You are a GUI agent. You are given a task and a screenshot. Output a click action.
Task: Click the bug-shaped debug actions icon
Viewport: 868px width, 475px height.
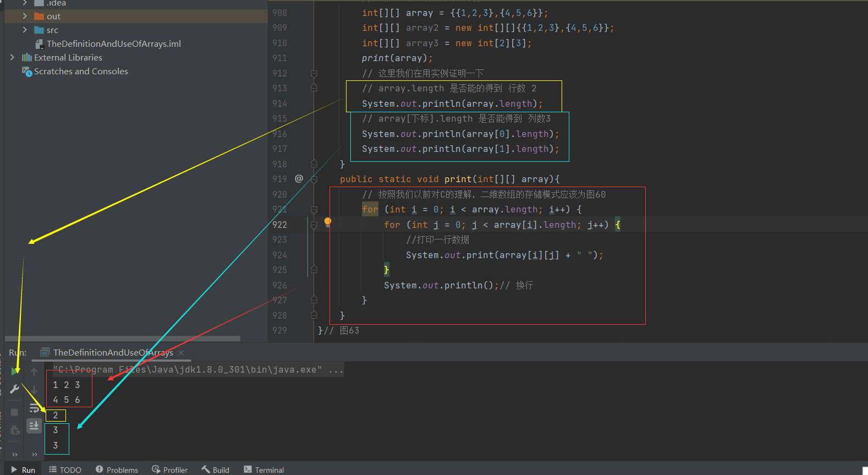(x=15, y=430)
